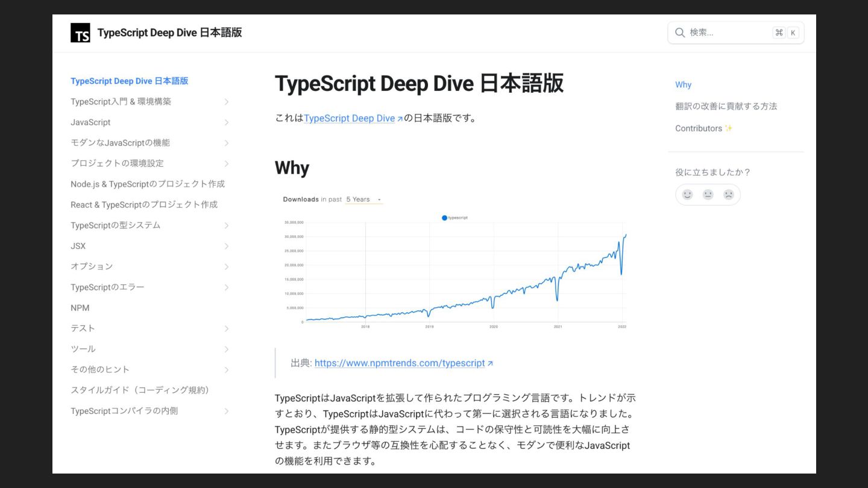Expand the テスト section chevron
The image size is (868, 488).
click(x=227, y=328)
